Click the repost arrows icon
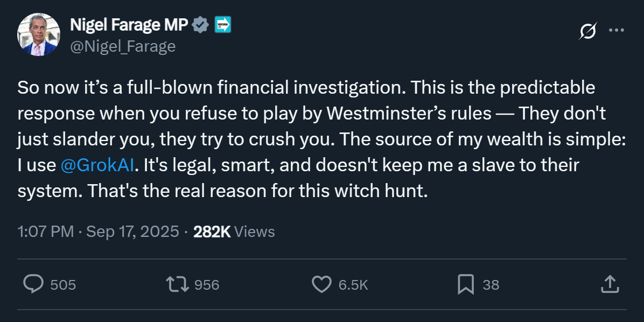Image resolution: width=644 pixels, height=322 pixels. tap(177, 284)
